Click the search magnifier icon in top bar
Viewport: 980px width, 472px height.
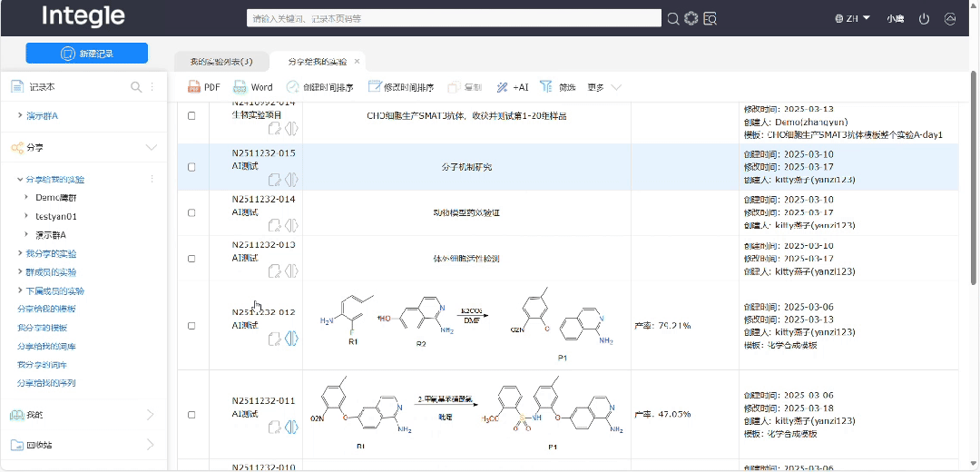pos(672,19)
